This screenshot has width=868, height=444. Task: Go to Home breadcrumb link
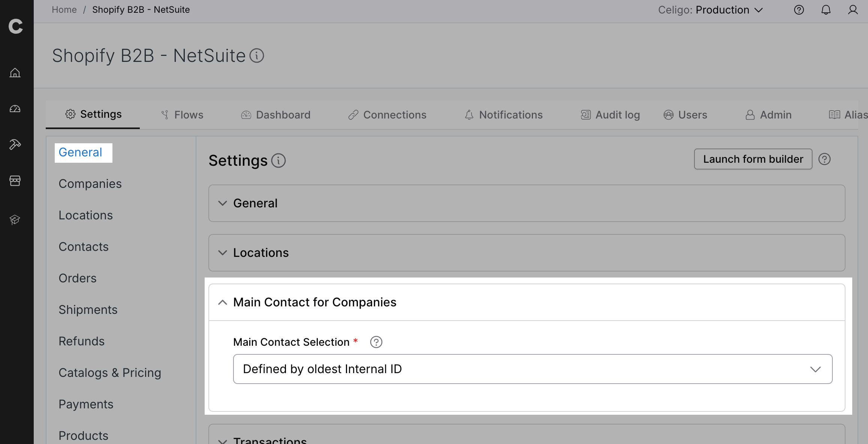click(x=64, y=10)
